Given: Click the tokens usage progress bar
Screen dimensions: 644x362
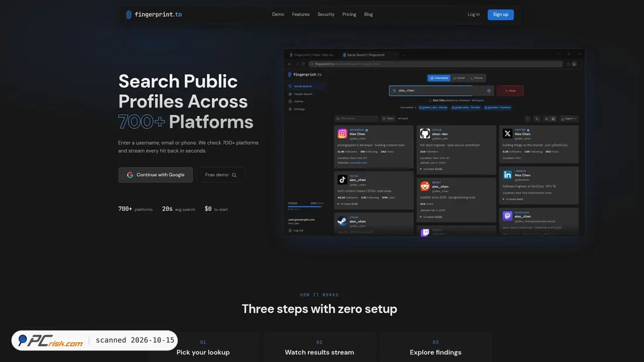Looking at the screenshot, I should tap(306, 206).
